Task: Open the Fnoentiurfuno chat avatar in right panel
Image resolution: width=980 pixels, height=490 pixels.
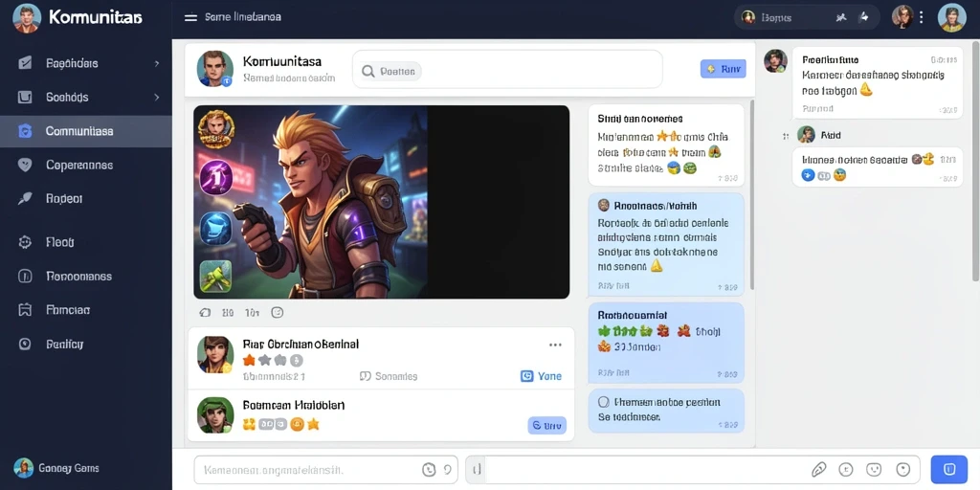Action: coord(775,60)
